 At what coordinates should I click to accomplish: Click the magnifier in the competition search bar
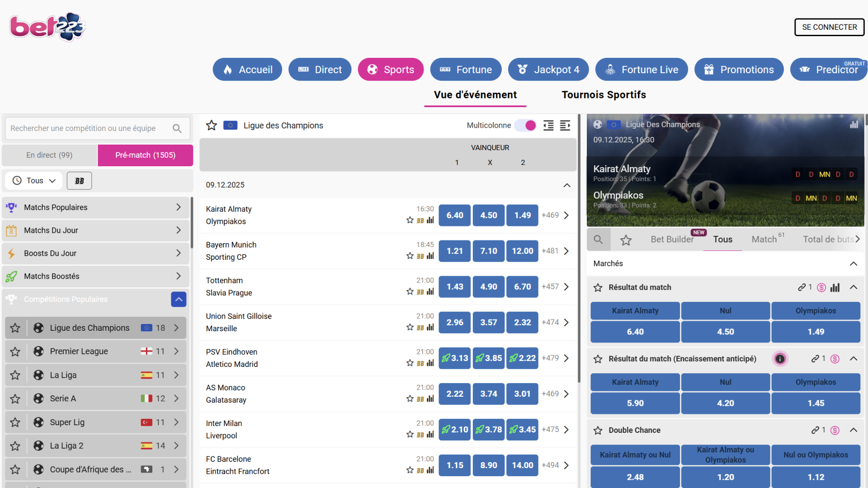pos(177,128)
